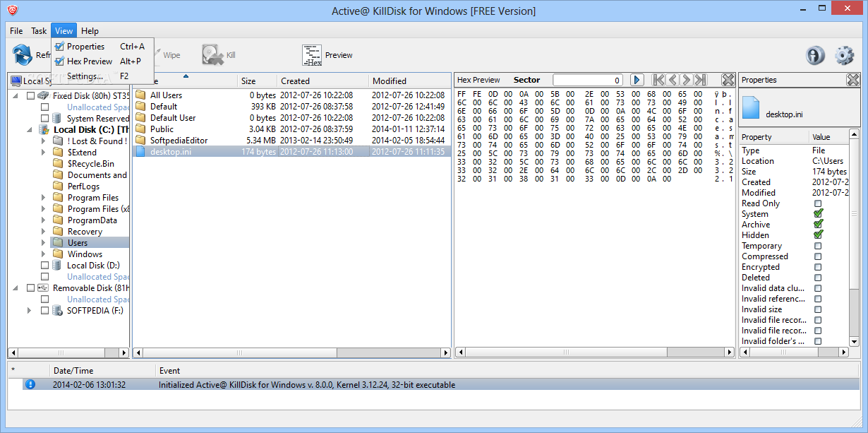Toggle the Read Only property checkbox

click(818, 203)
